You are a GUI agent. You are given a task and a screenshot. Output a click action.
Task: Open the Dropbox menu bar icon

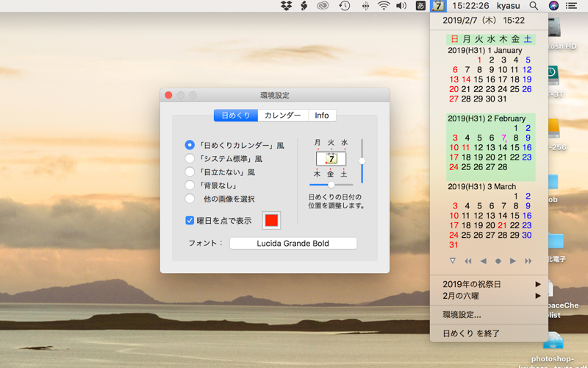[287, 6]
